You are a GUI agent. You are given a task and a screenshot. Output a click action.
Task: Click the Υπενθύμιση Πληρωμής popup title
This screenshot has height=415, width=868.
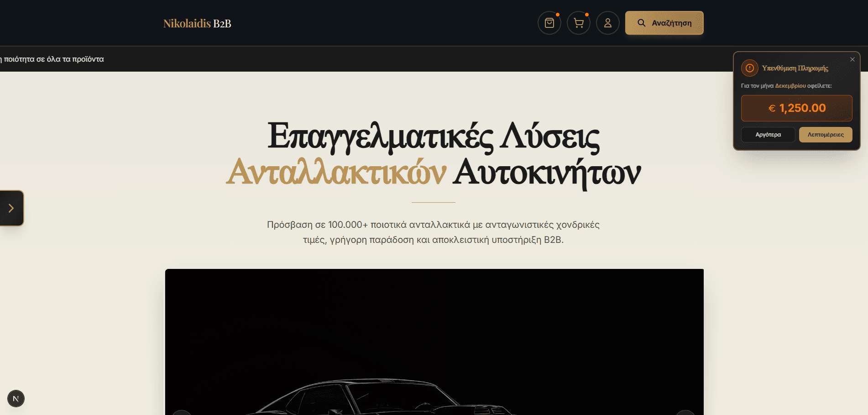[x=795, y=68]
